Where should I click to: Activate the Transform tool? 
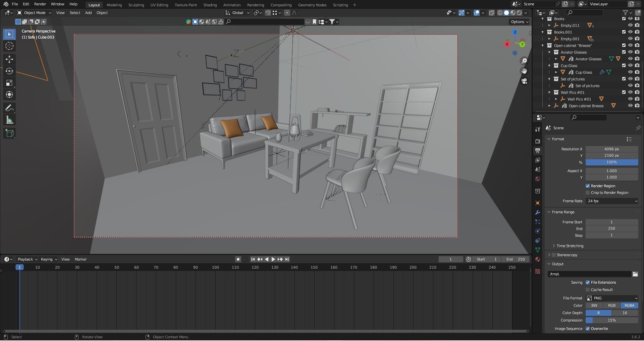(9, 94)
